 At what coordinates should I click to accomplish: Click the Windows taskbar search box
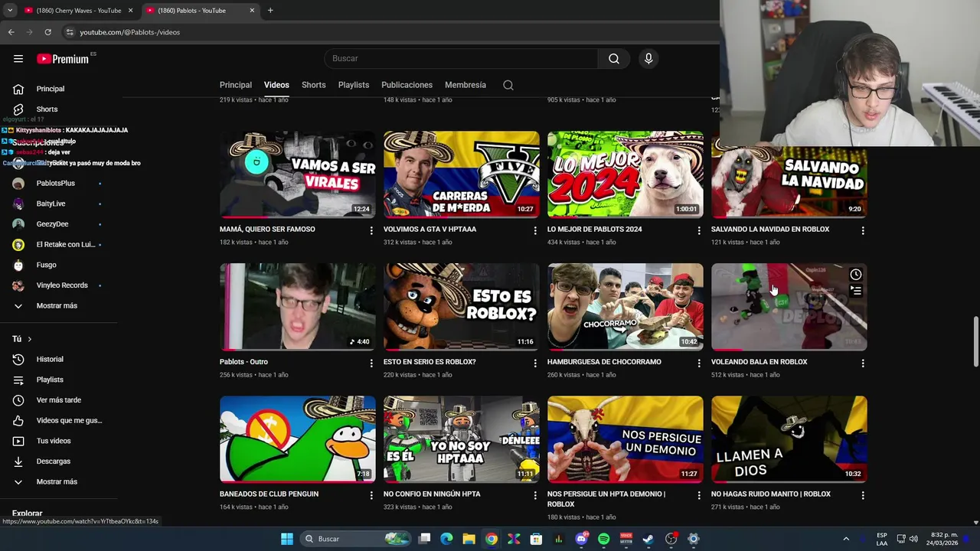point(354,539)
